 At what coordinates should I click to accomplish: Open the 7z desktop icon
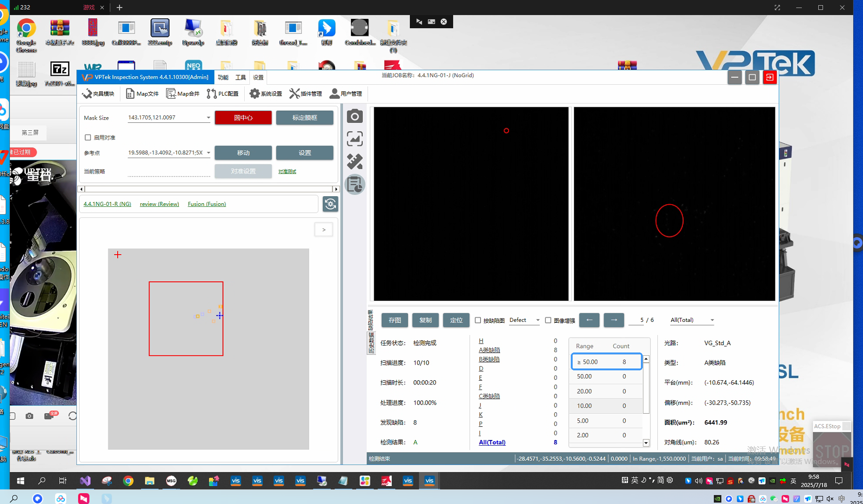[59, 74]
